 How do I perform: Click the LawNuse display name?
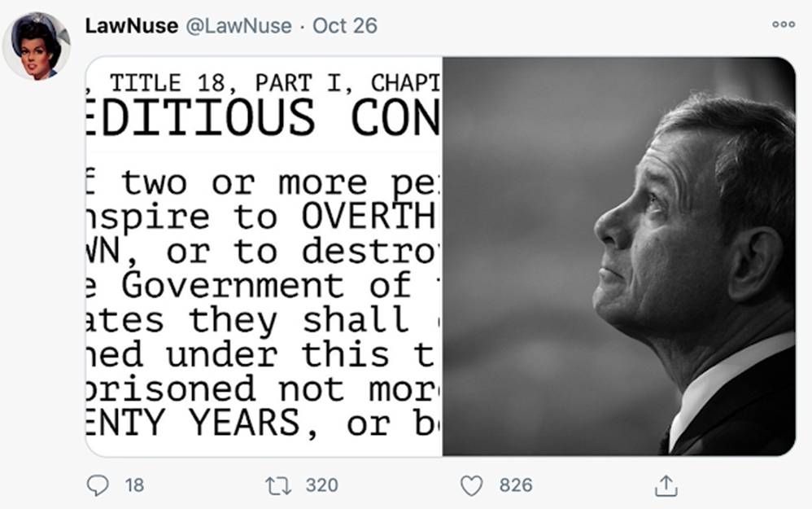[x=131, y=25]
